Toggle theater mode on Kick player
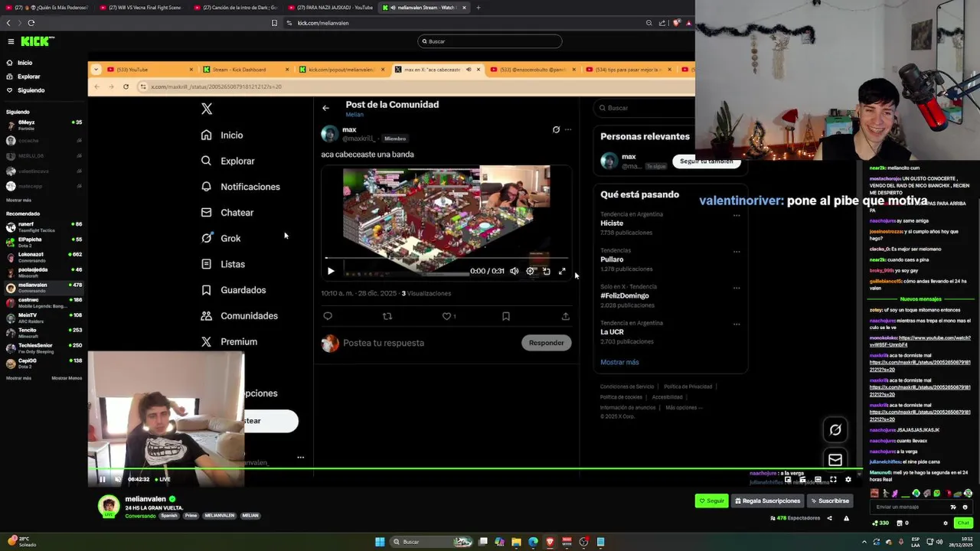This screenshot has width=980, height=551. click(818, 480)
